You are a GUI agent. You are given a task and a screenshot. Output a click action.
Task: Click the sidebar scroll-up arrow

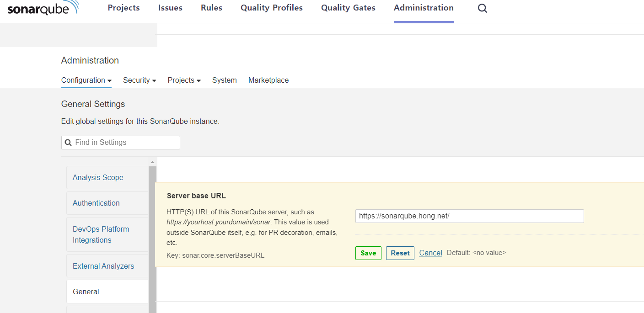click(x=153, y=162)
